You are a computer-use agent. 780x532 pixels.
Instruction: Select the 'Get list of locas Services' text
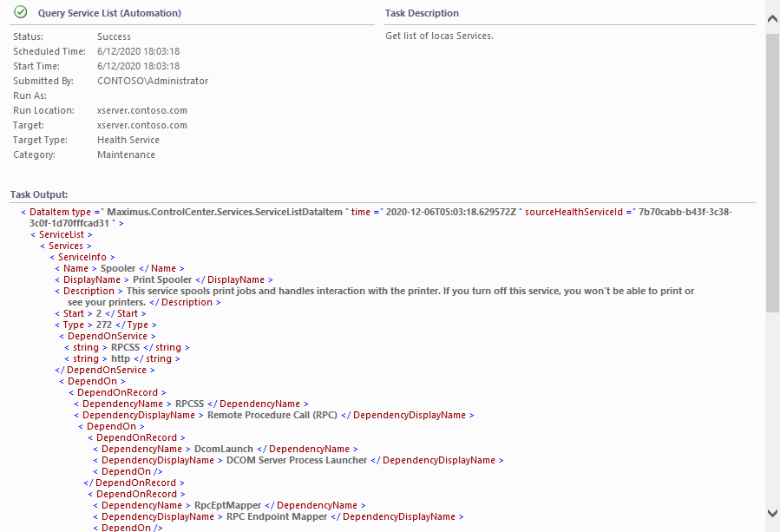click(439, 36)
